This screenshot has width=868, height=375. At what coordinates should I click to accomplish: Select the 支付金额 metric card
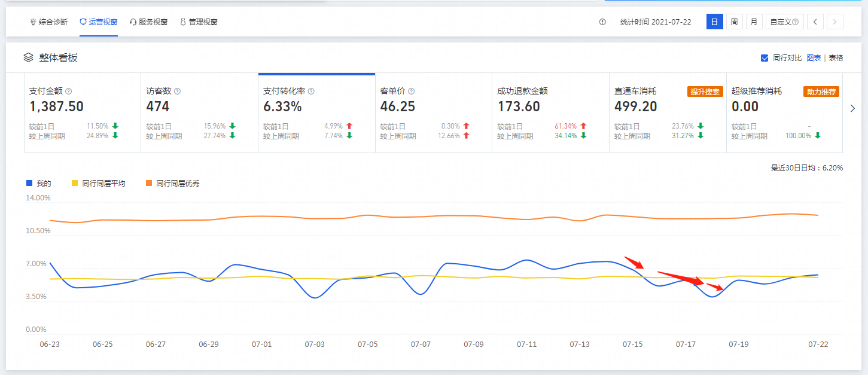coord(83,113)
